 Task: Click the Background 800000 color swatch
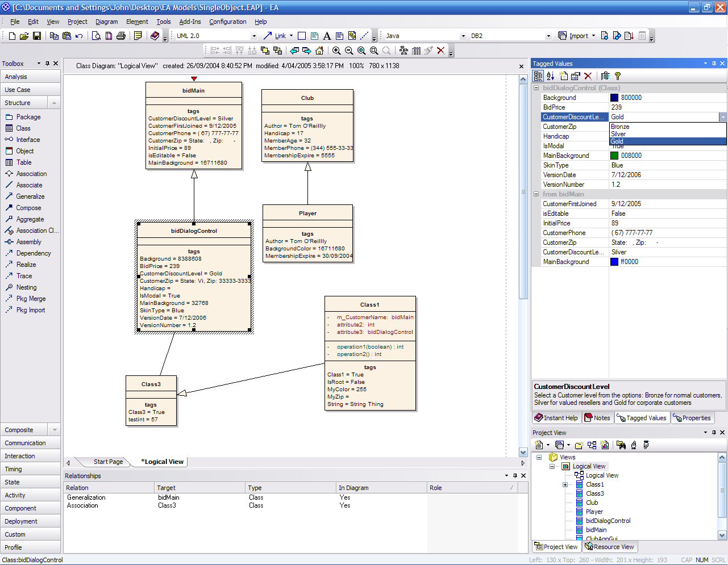[x=614, y=98]
